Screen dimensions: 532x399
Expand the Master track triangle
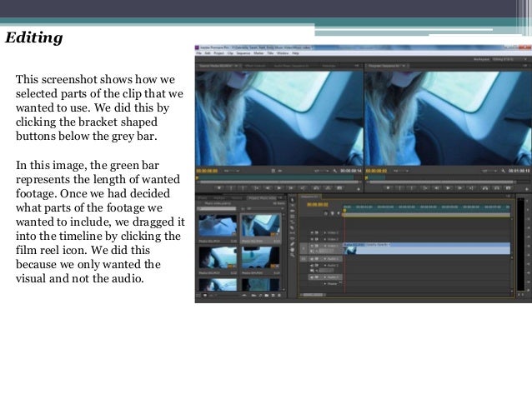pyautogui.click(x=325, y=284)
